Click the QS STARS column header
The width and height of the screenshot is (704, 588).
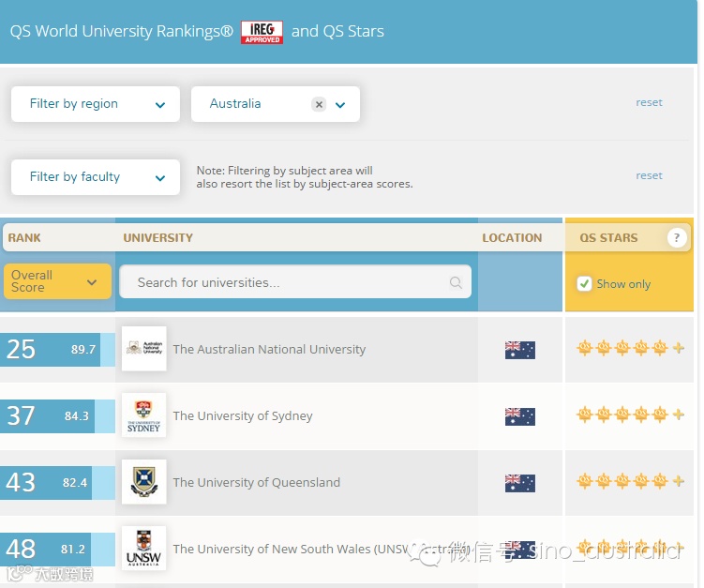[x=608, y=237]
